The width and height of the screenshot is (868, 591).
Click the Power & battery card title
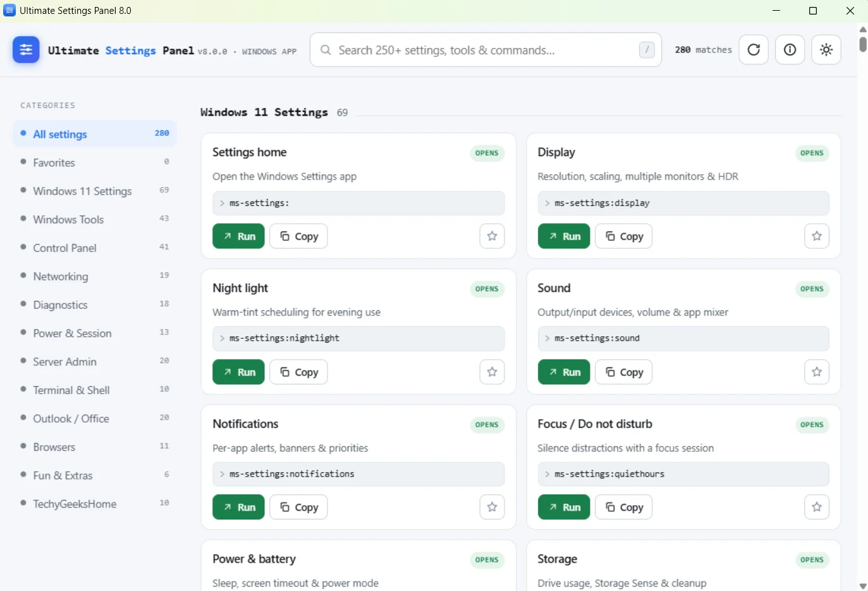(x=254, y=559)
